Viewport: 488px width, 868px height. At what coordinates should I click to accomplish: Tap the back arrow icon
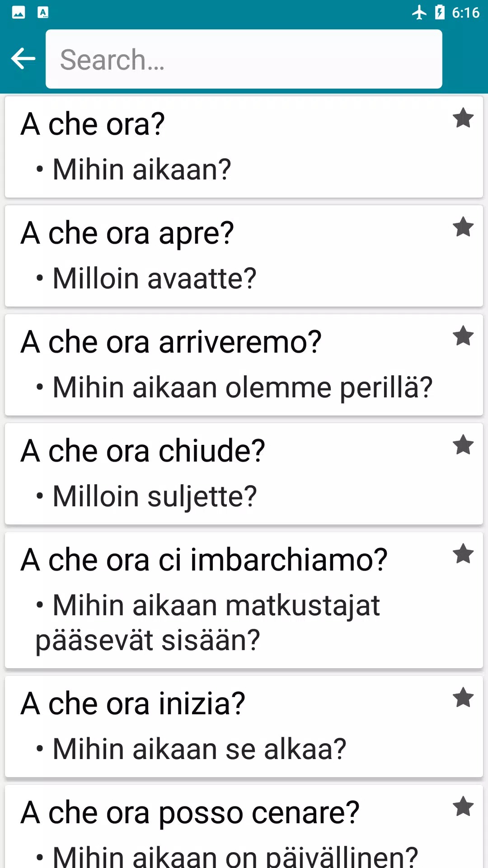[x=23, y=59]
